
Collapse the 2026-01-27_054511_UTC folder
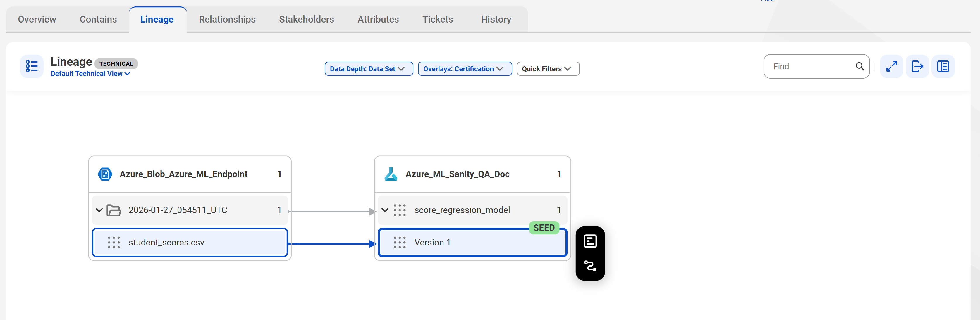pos(99,210)
